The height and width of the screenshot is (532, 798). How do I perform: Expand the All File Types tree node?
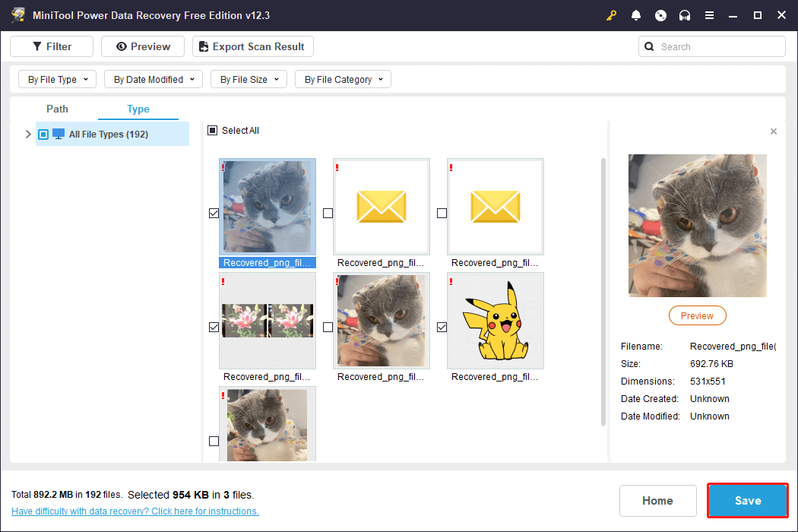click(28, 135)
